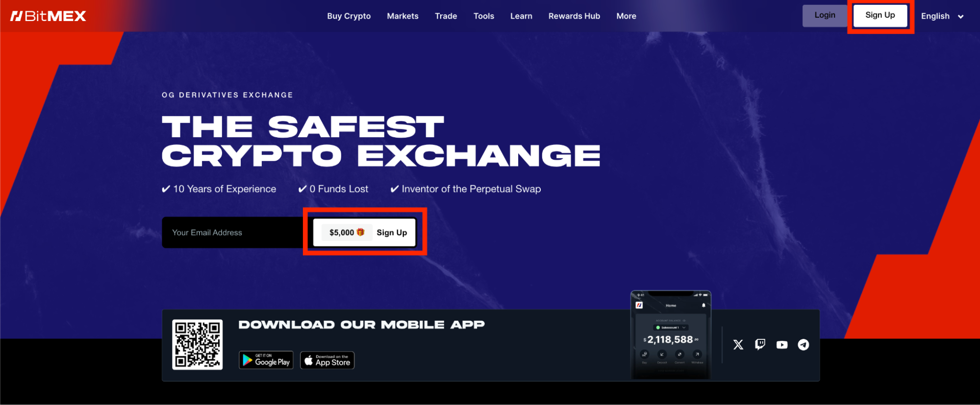Open the BitMEX logo home link
This screenshot has height=405, width=980.
[48, 16]
